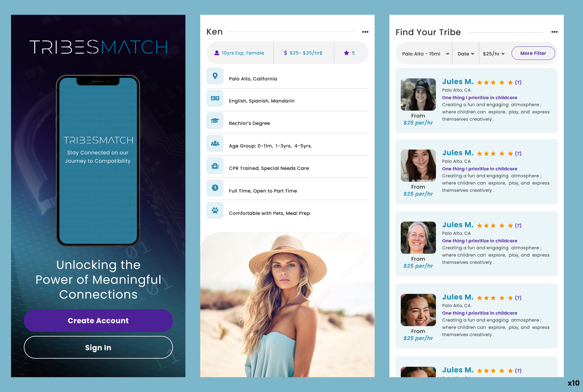Click the age group icon on Ken's profile
Viewport: 583px width, 392px height.
tap(215, 143)
